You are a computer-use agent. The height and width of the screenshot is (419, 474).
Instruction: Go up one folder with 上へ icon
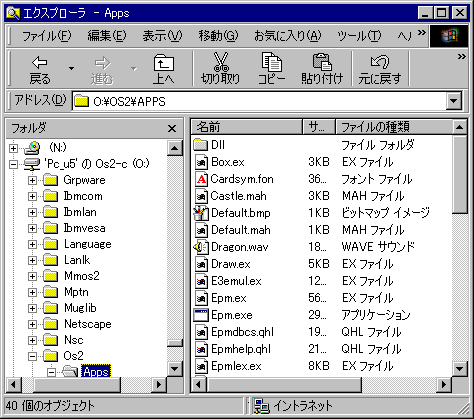[x=163, y=63]
